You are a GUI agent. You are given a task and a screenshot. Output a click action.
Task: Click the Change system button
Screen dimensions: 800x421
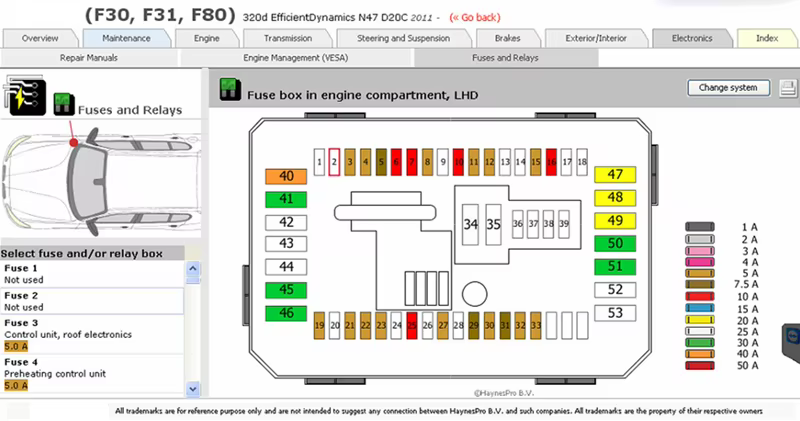pos(728,88)
